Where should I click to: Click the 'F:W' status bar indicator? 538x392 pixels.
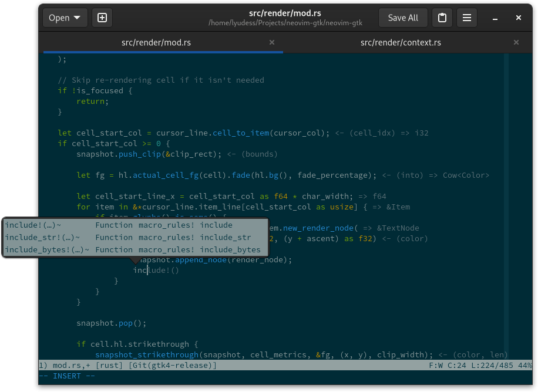[x=436, y=365]
